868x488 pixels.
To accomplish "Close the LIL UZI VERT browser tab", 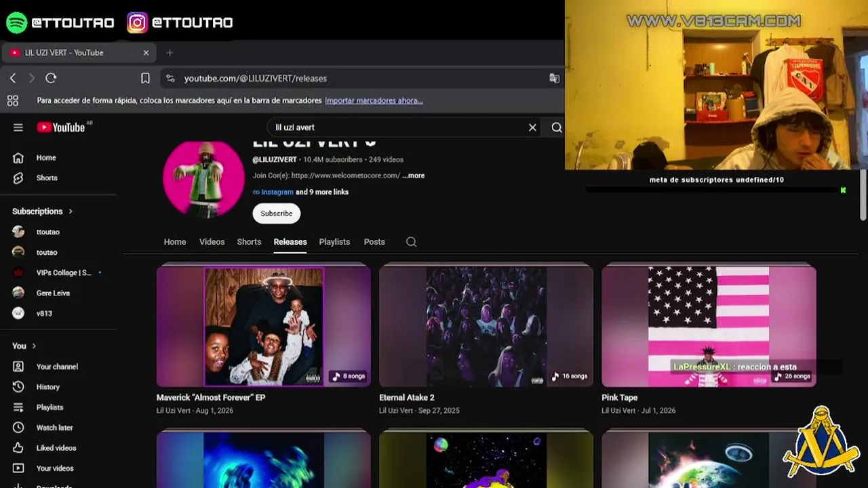I will tap(146, 53).
